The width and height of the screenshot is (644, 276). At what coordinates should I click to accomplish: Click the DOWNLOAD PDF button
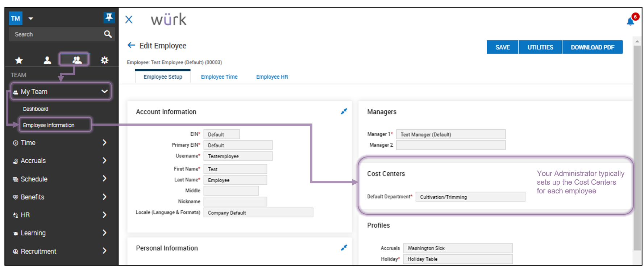point(592,47)
